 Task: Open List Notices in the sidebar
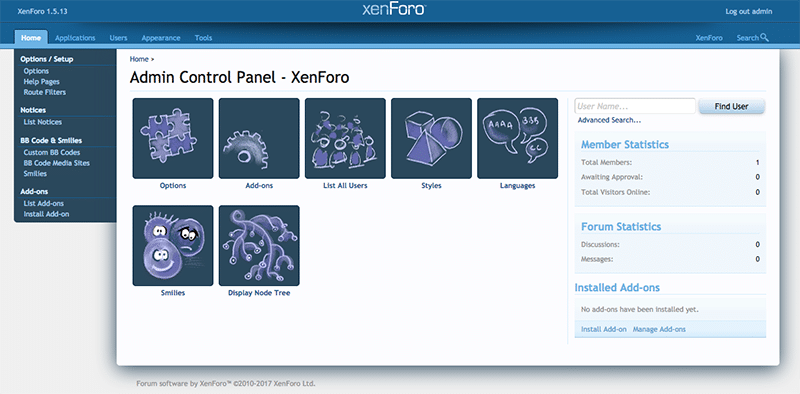(42, 122)
